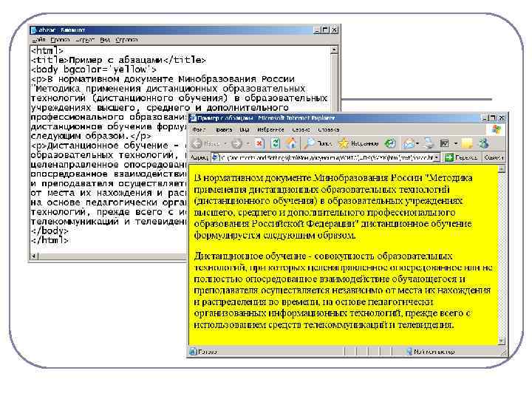Click the Ссылки links bar label
The width and height of the screenshot is (532, 399).
(x=494, y=157)
